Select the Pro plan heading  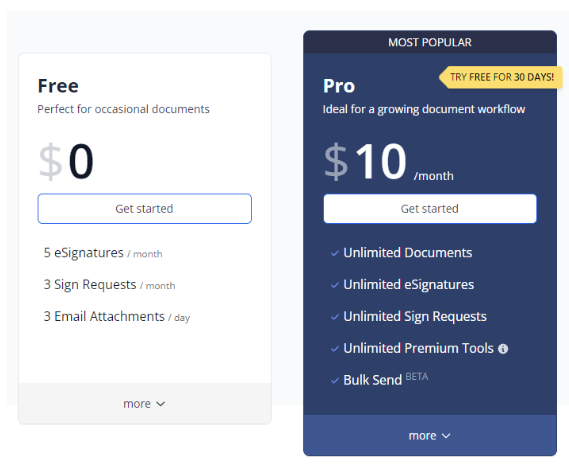point(339,86)
